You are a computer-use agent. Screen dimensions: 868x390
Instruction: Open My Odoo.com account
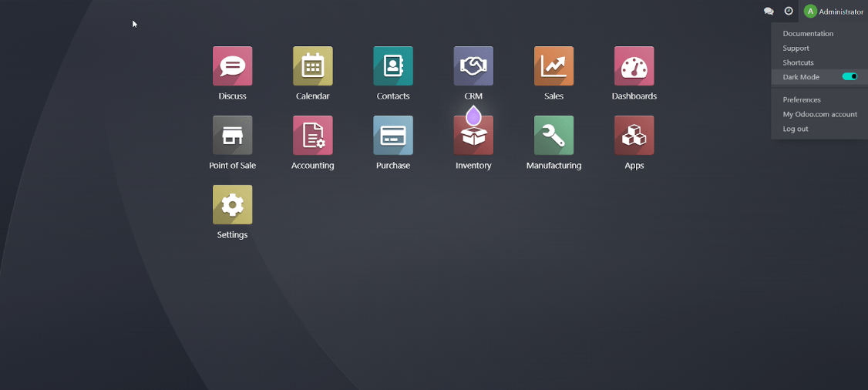tap(819, 114)
